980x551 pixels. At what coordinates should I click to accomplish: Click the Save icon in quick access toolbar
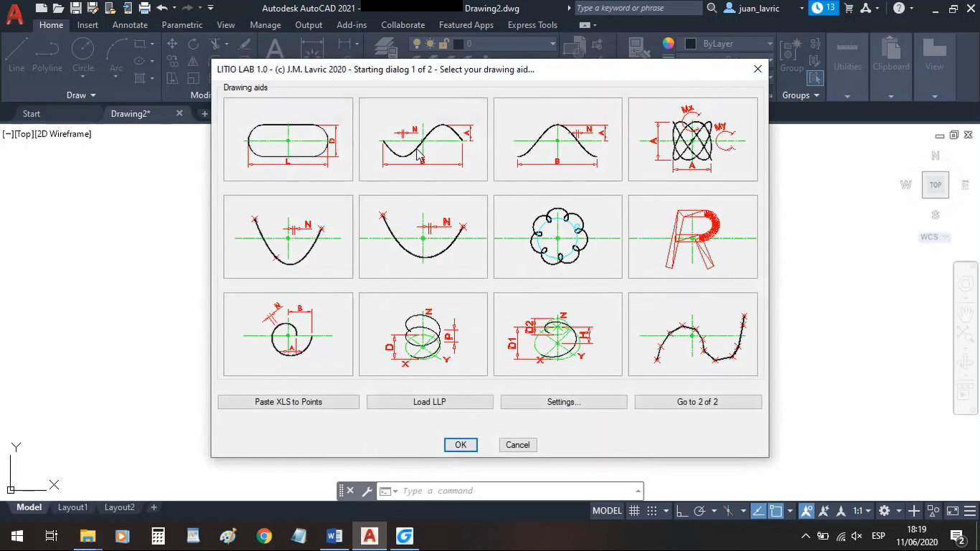(75, 8)
